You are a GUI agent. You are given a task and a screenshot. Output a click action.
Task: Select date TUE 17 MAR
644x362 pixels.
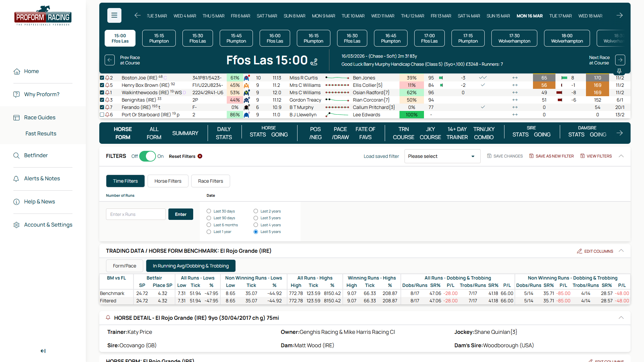pyautogui.click(x=560, y=16)
